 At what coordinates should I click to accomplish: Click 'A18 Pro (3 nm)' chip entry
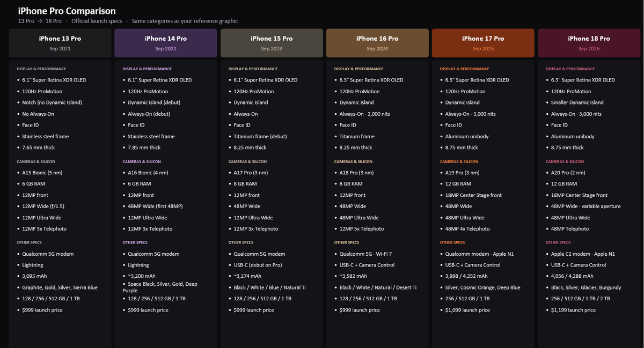(356, 173)
